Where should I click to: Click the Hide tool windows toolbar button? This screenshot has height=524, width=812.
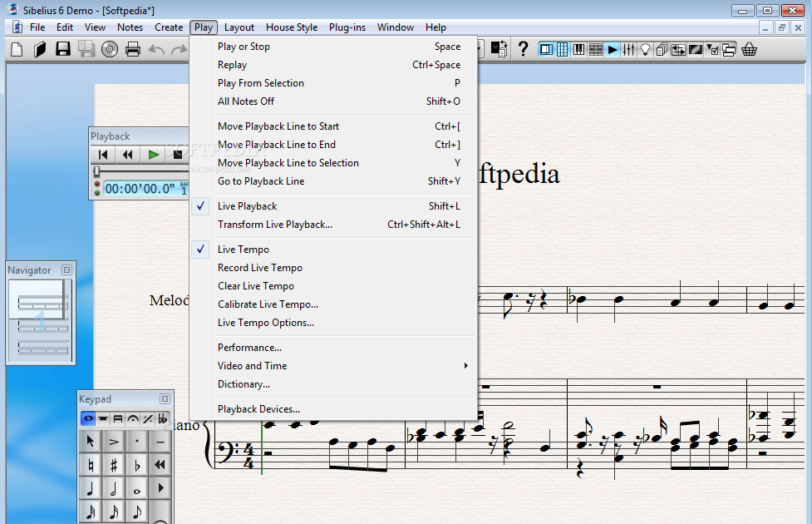click(x=729, y=50)
